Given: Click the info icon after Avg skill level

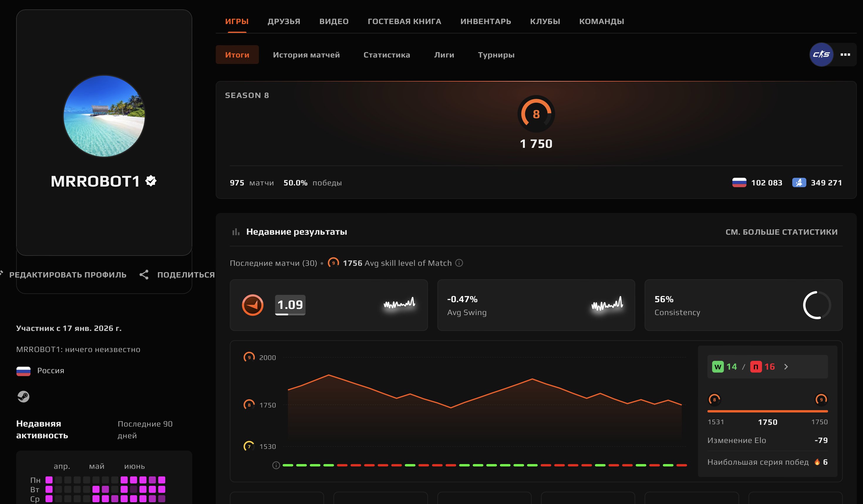Looking at the screenshot, I should 459,263.
